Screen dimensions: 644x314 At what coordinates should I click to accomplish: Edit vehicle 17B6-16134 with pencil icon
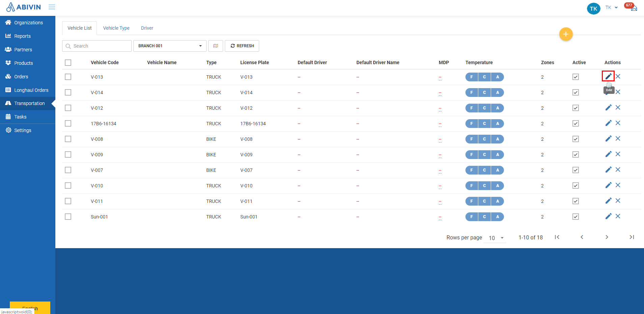(x=608, y=123)
